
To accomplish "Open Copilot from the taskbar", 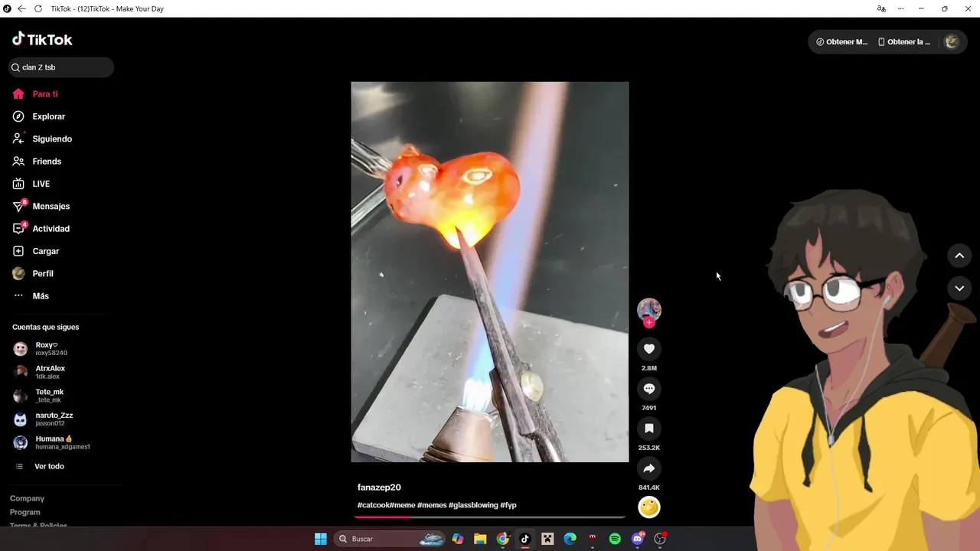I will click(458, 539).
